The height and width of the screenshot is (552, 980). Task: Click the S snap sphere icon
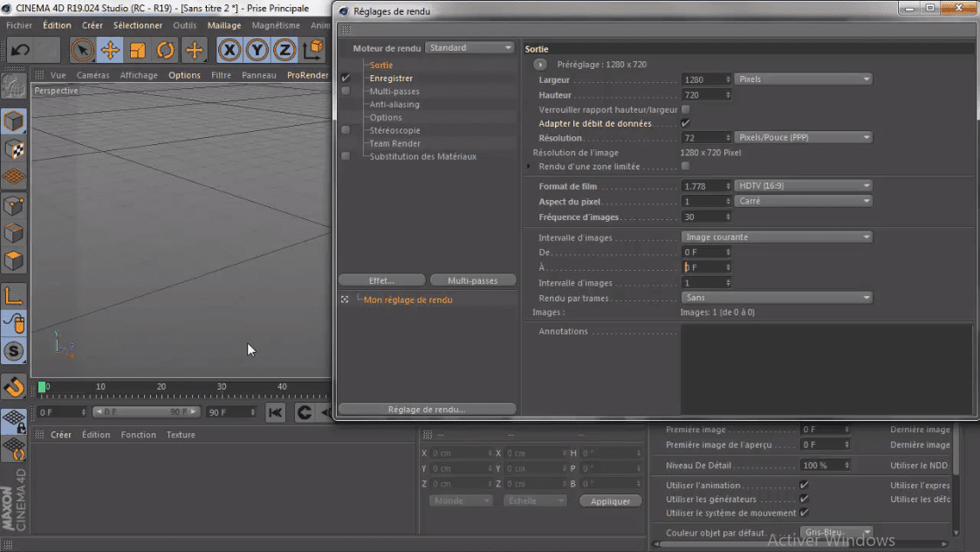click(14, 351)
